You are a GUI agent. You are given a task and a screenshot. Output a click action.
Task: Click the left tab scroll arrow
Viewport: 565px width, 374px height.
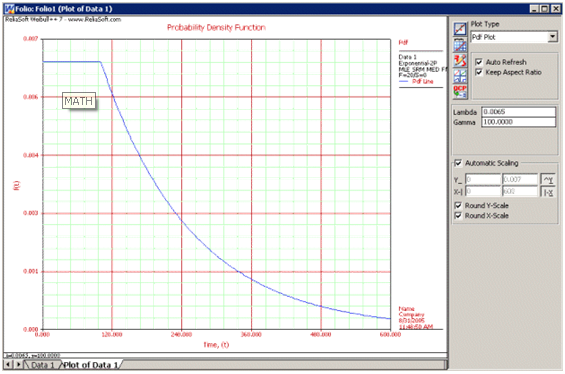click(x=8, y=365)
